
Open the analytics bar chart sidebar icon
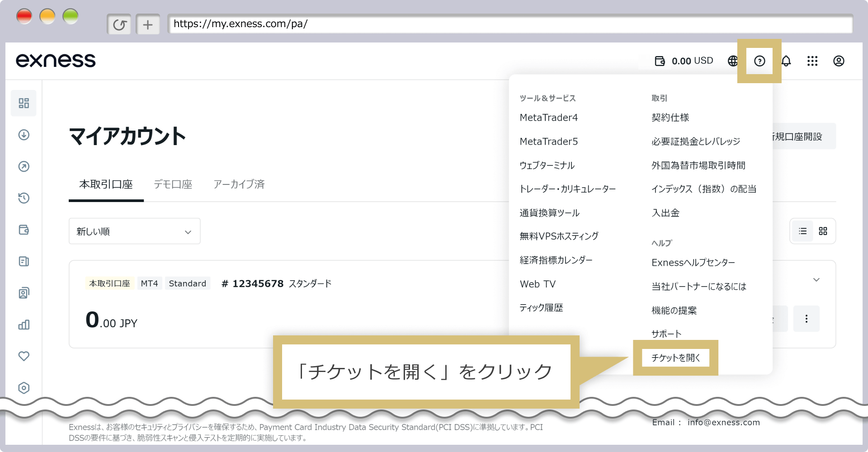(24, 325)
